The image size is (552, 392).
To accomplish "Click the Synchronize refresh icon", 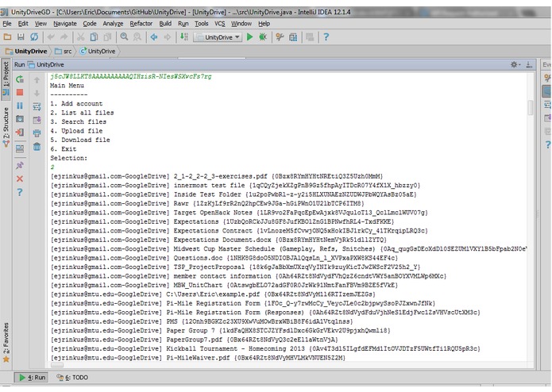I will [34, 37].
